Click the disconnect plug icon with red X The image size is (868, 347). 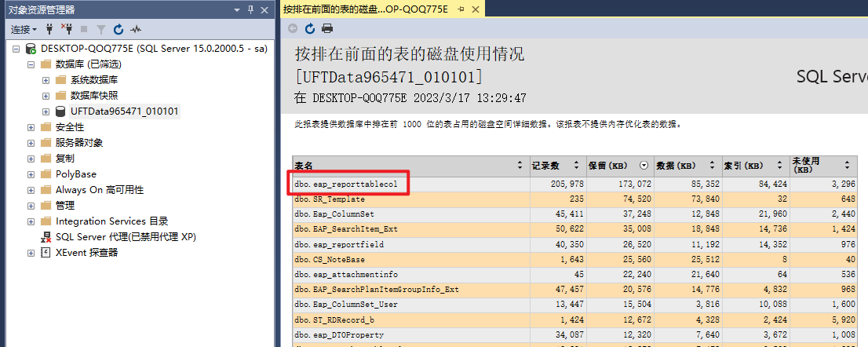point(66,29)
